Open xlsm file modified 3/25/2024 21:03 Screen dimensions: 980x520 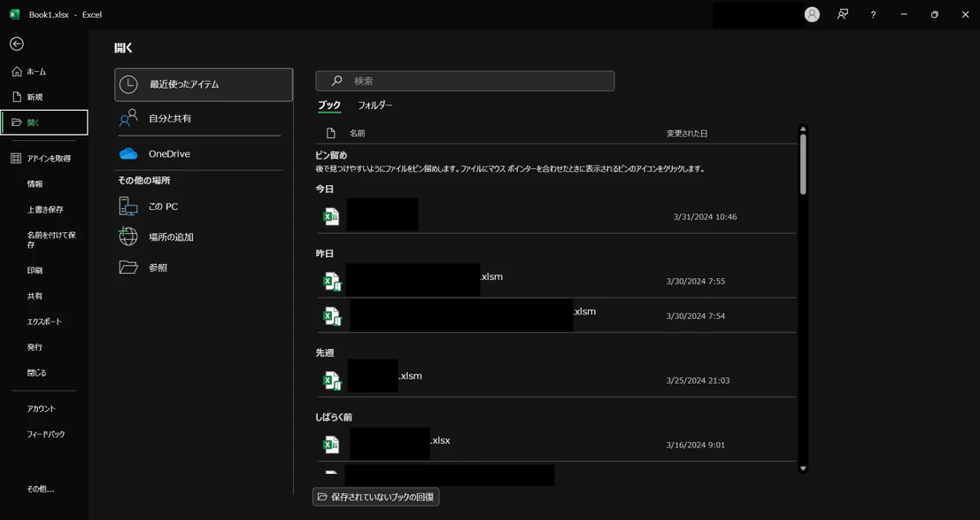pyautogui.click(x=556, y=380)
